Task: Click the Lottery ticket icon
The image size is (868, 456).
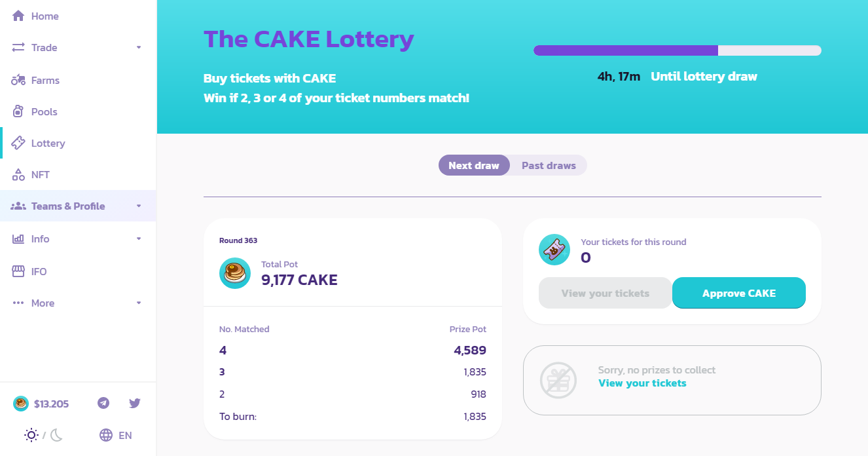Action: pos(18,143)
